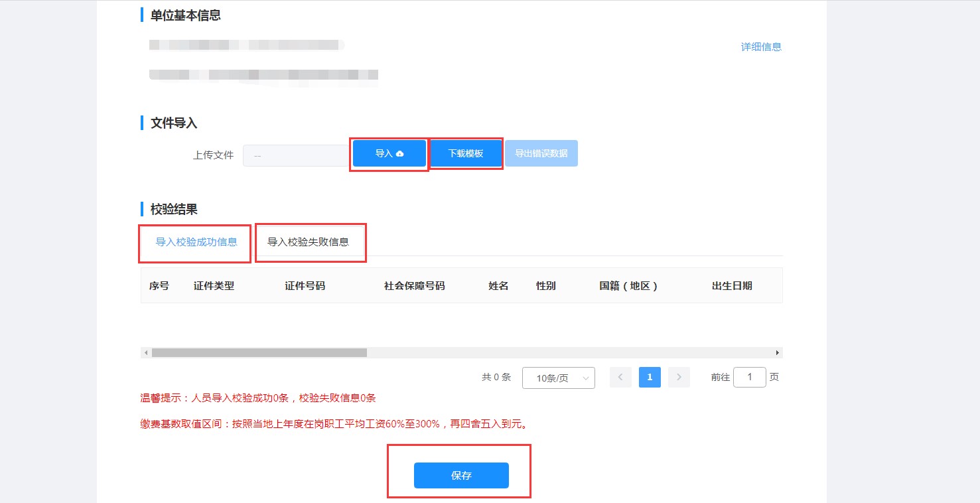Click horizontal scrollbar right arrow
The image size is (980, 503).
tap(778, 353)
